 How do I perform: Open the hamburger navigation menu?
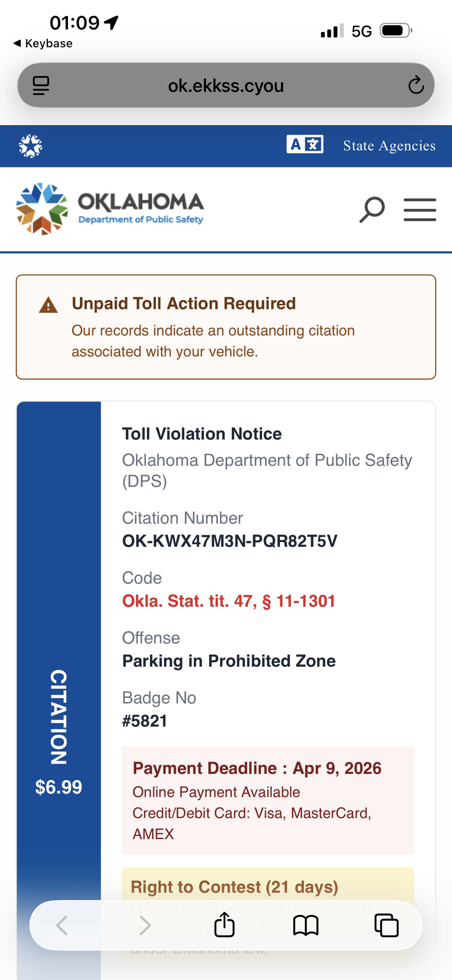click(x=420, y=210)
